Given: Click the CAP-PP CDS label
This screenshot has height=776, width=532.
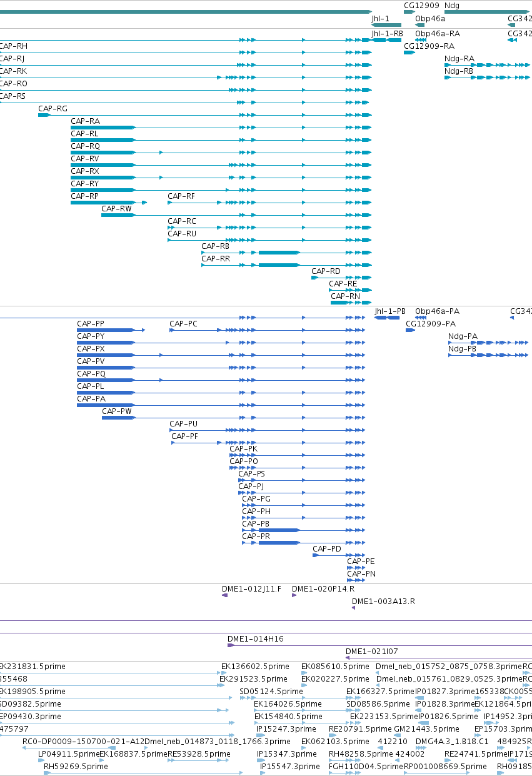Looking at the screenshot, I should (x=91, y=324).
